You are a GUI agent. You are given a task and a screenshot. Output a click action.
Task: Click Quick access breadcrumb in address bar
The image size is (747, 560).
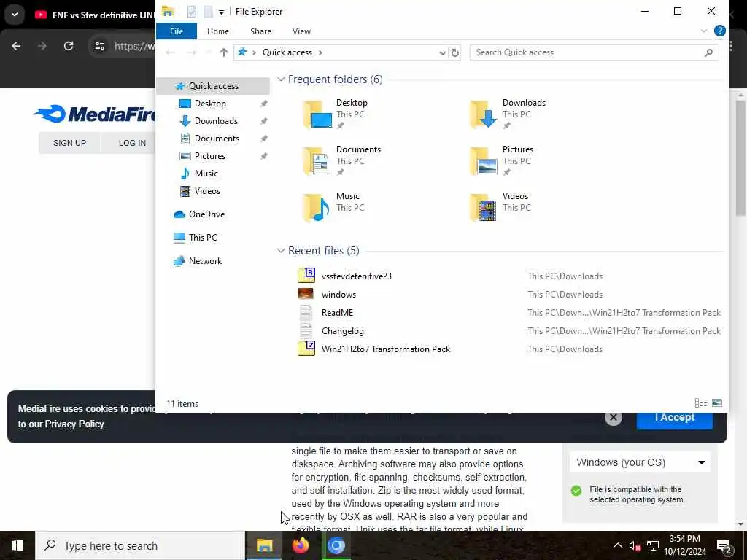tap(287, 52)
